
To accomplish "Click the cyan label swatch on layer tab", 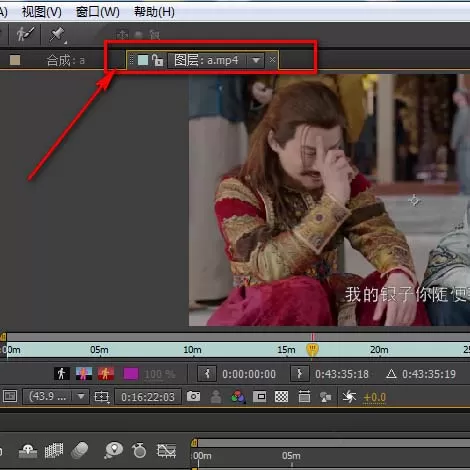I will [143, 60].
